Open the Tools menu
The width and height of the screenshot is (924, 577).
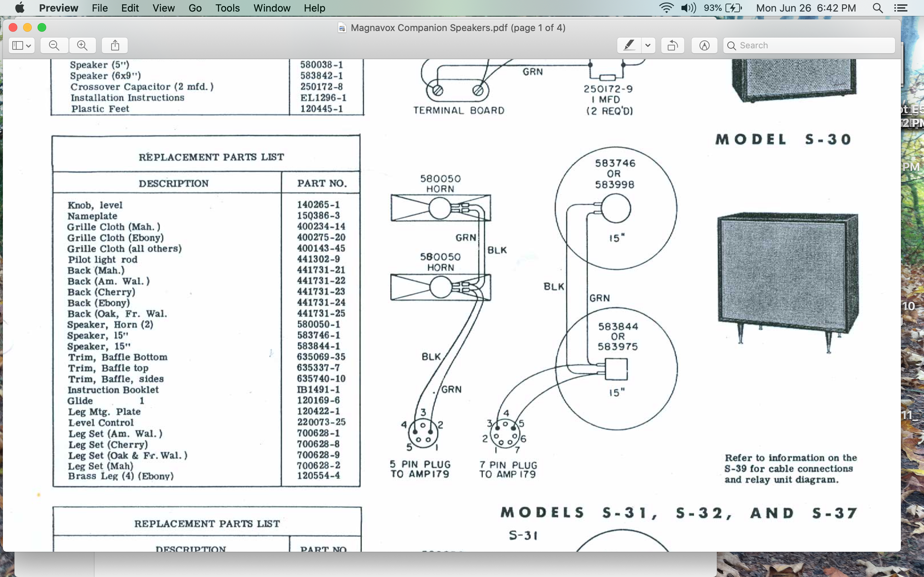click(227, 8)
